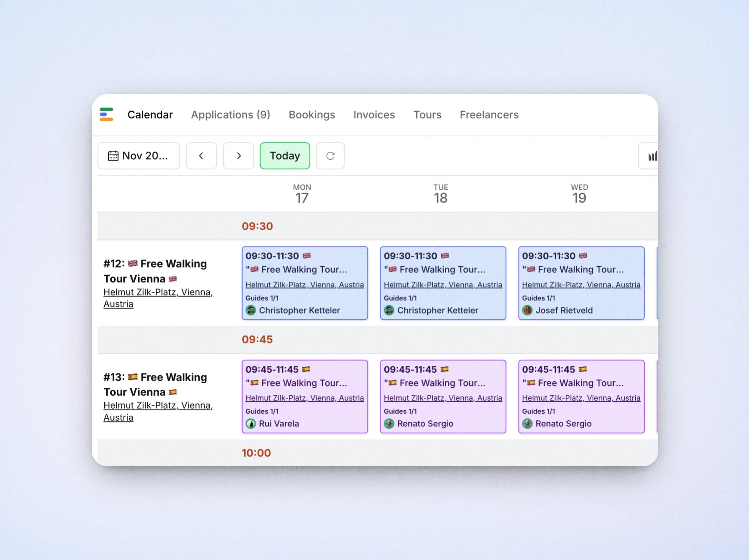
Task: Click Rui Varela's avatar on Monday's Spanish tour
Action: pos(251,424)
